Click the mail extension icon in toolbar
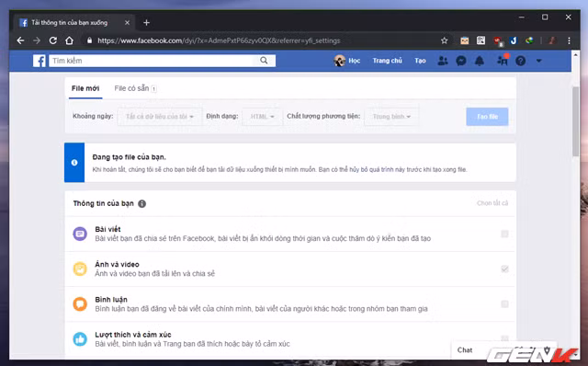Image resolution: width=588 pixels, height=366 pixels. [x=465, y=40]
